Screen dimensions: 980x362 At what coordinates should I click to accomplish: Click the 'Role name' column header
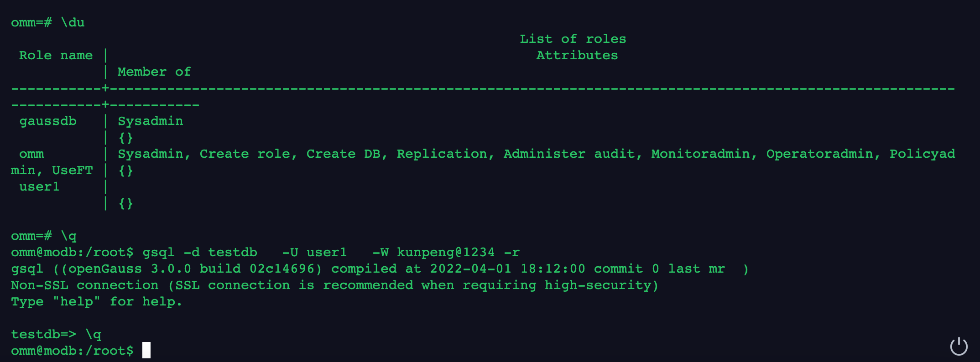(x=56, y=56)
